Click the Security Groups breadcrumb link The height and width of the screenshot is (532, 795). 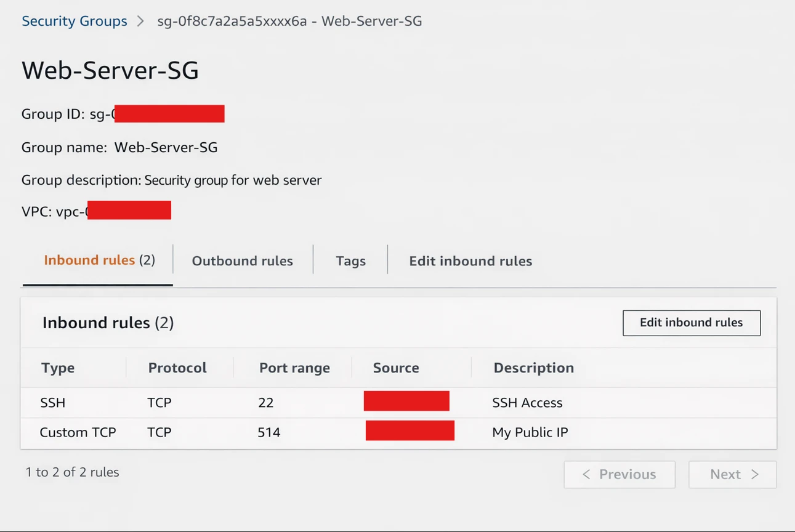[74, 21]
